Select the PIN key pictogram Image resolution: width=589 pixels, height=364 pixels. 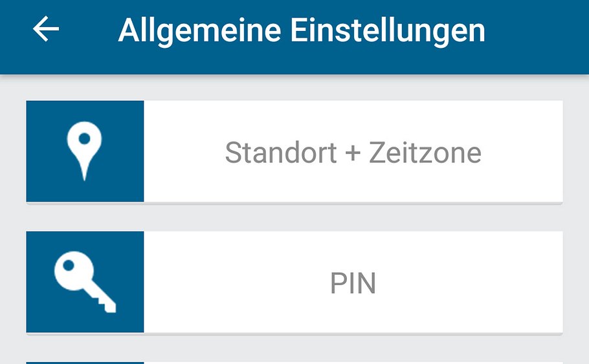click(84, 283)
